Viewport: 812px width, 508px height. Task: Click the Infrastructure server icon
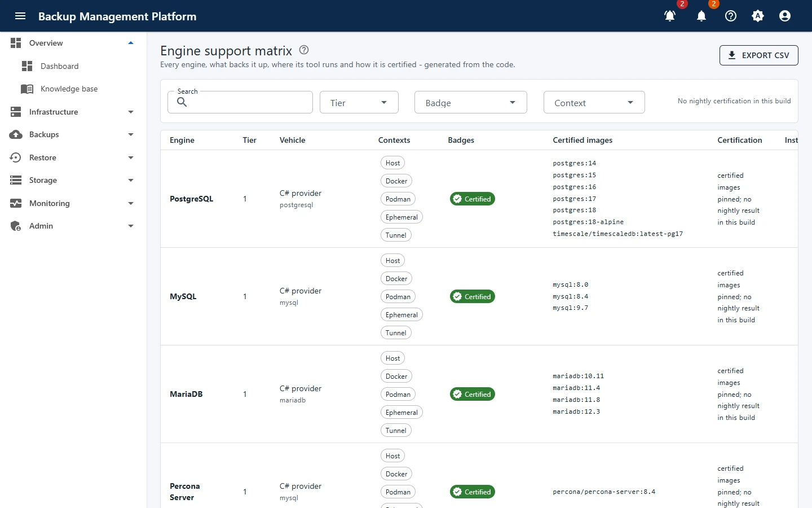16,112
